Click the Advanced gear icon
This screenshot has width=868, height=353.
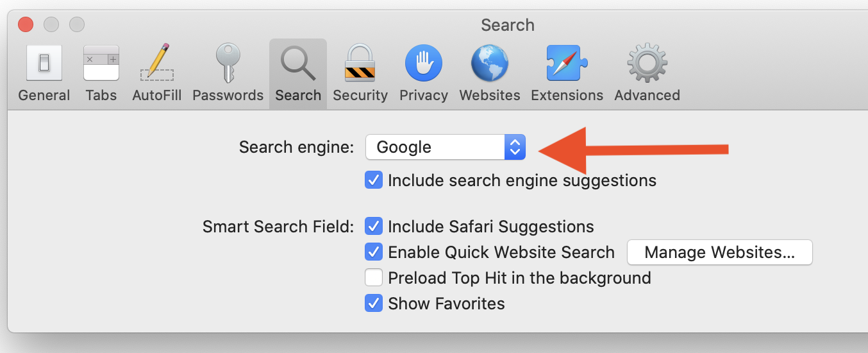tap(647, 63)
